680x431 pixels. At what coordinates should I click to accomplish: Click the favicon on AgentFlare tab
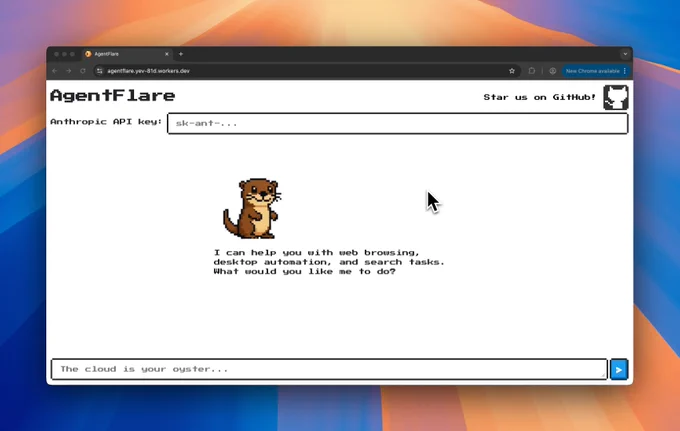click(88, 54)
